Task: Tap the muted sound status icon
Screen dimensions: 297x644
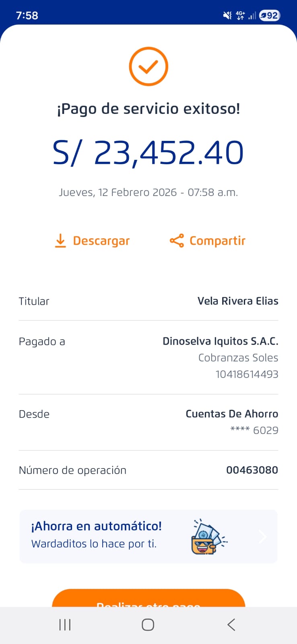Action: [227, 16]
